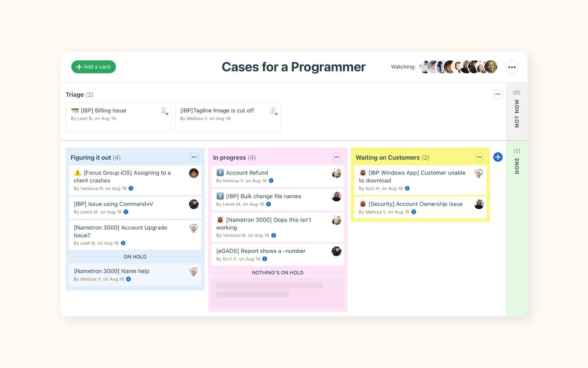Open Account Upgrade Issue card

(x=135, y=235)
